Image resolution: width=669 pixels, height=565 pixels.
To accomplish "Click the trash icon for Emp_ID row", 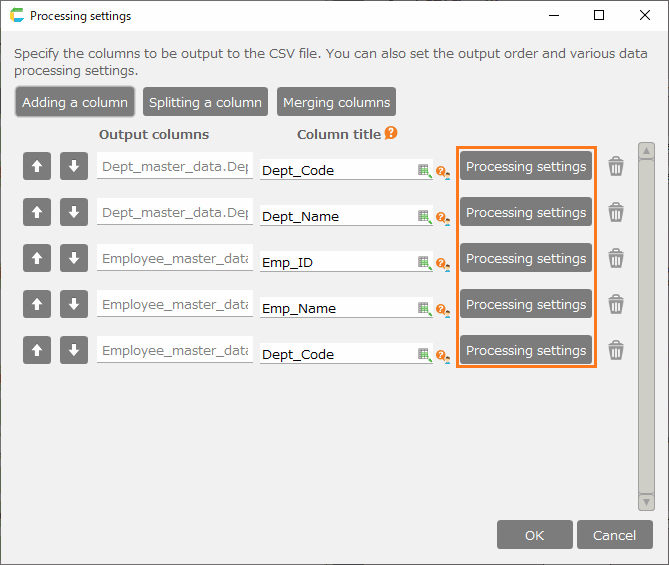I will (x=616, y=259).
